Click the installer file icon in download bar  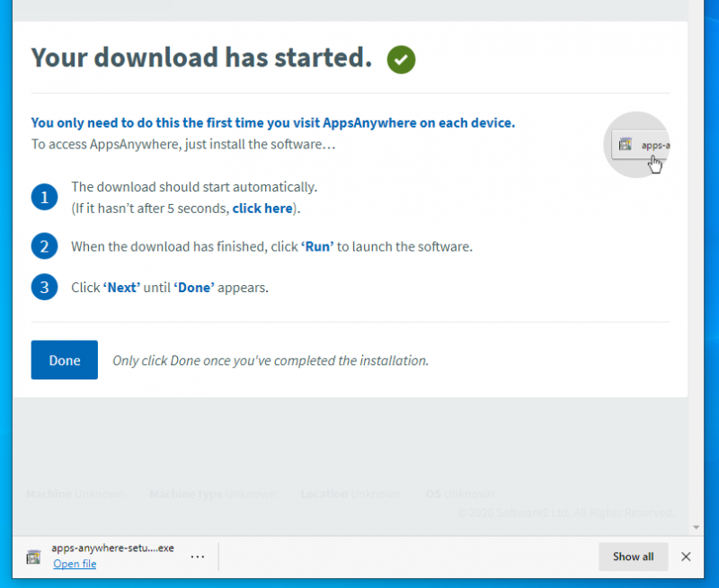33,557
